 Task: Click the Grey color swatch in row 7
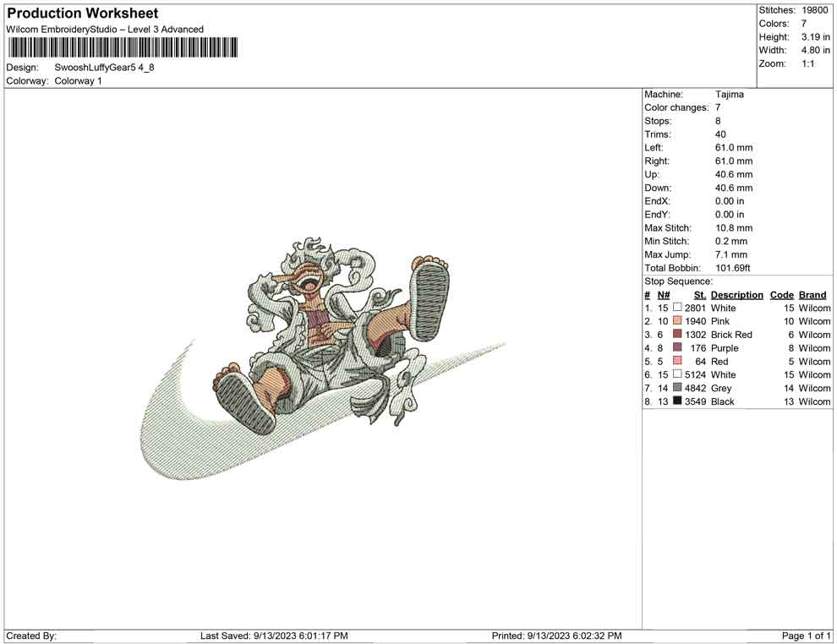click(x=677, y=387)
